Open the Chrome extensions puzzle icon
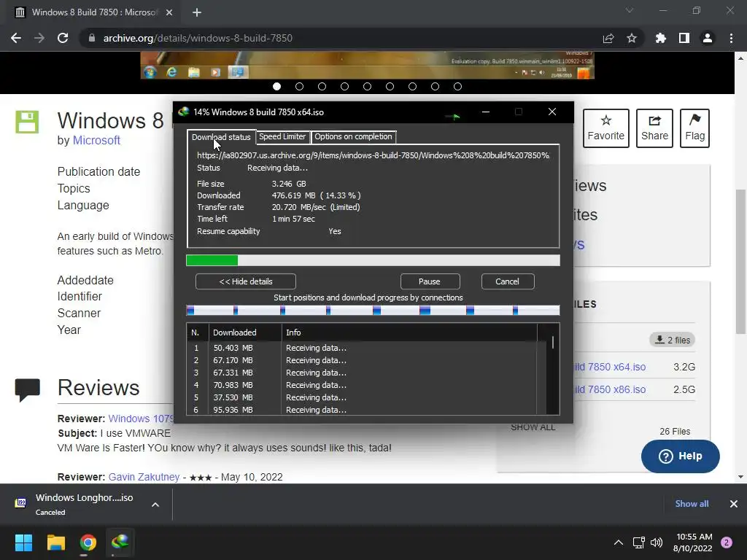This screenshot has height=560, width=747. (661, 38)
